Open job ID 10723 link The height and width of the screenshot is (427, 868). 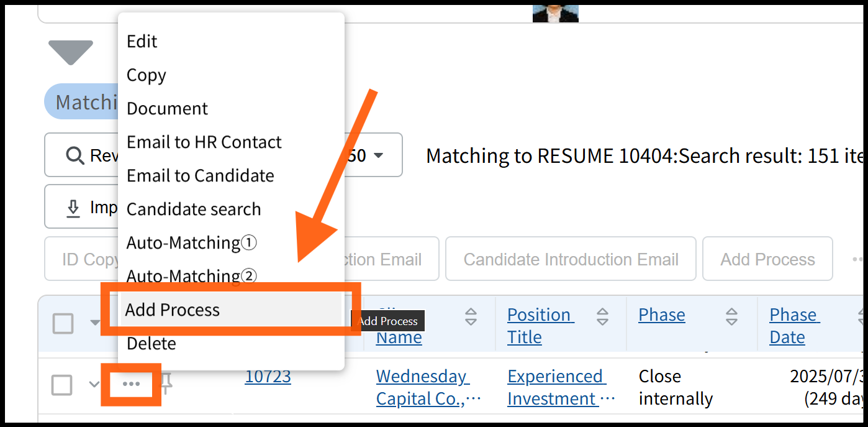[x=268, y=376]
